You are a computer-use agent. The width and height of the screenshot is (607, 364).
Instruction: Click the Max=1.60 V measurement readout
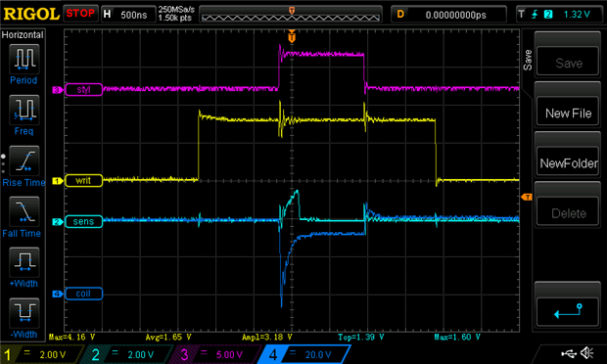pos(457,337)
